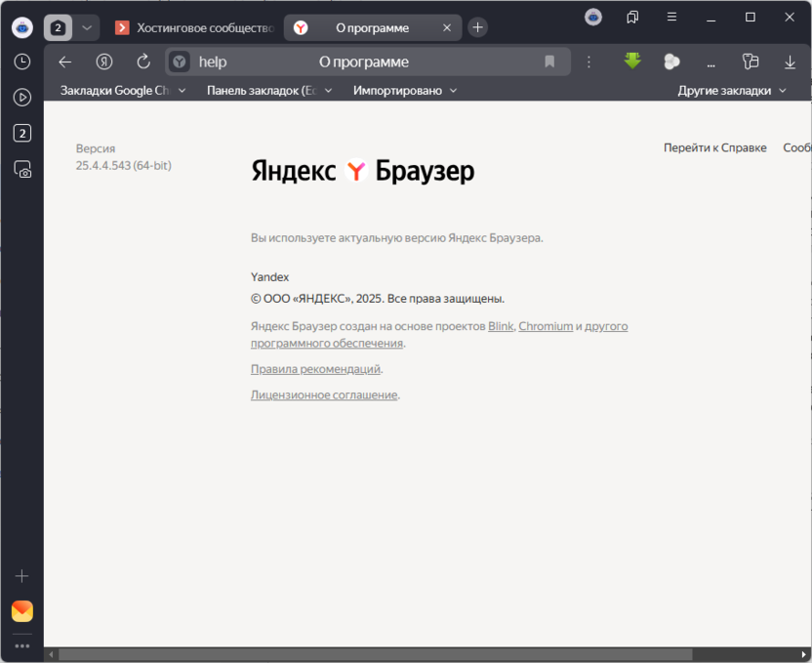The height and width of the screenshot is (663, 812).
Task: Expand the Импортировано bookmarks folder
Action: coord(405,91)
